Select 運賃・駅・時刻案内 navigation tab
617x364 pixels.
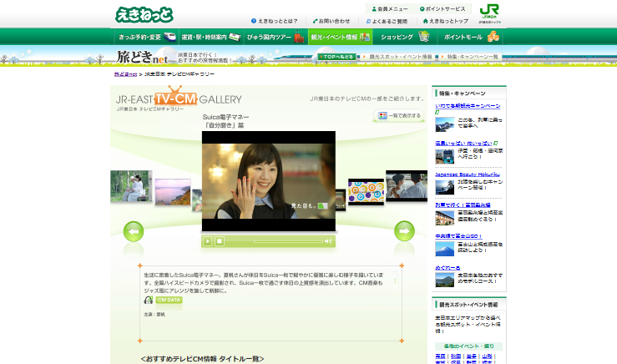[x=211, y=37]
